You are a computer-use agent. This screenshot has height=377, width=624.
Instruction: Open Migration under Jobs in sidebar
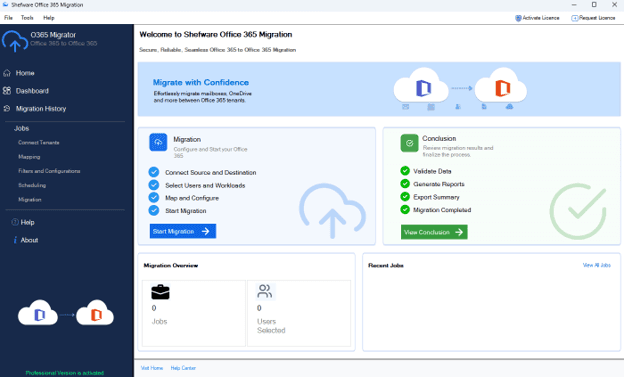pyautogui.click(x=29, y=199)
